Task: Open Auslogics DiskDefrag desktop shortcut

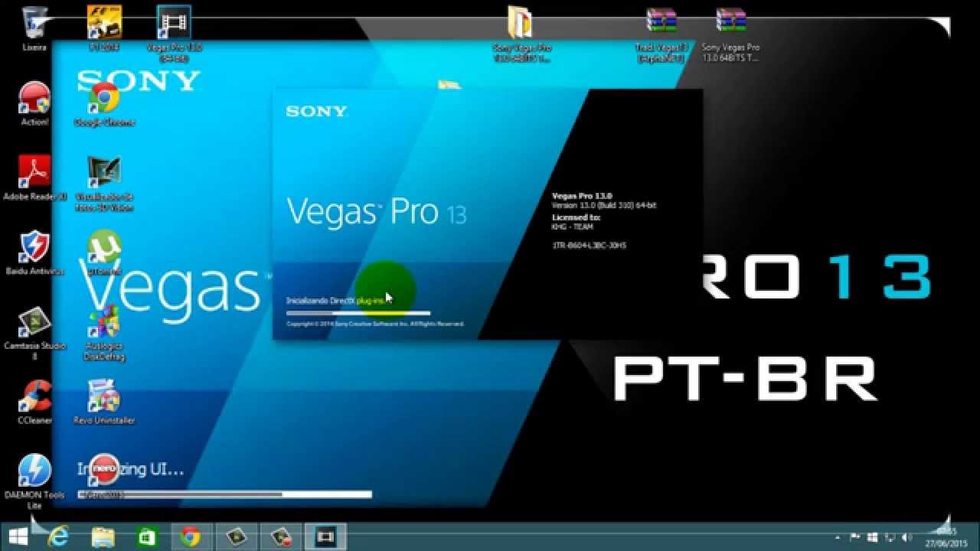Action: 104,331
